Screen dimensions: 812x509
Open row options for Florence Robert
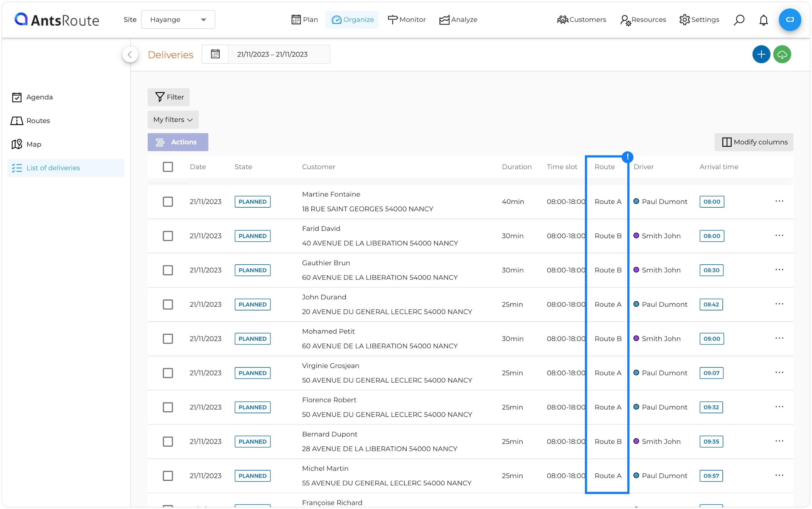(779, 407)
